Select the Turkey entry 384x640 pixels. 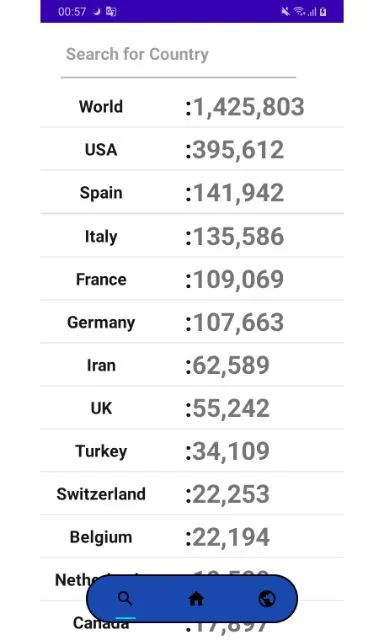click(192, 451)
